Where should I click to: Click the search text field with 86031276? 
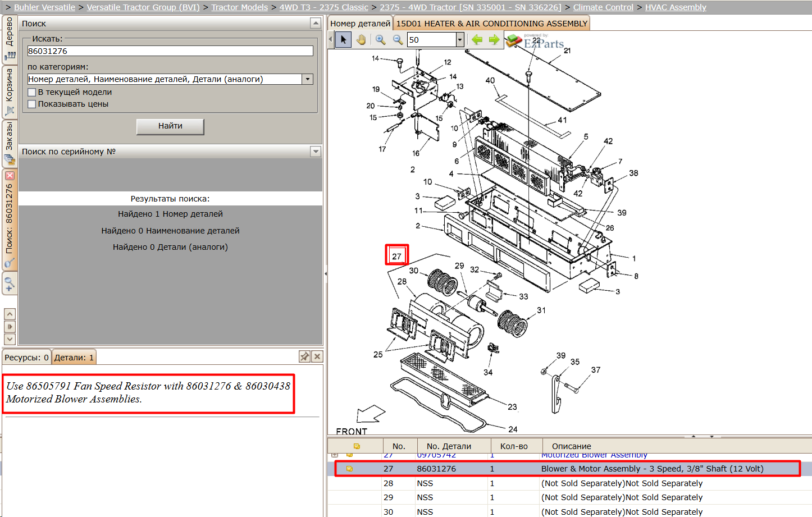[170, 51]
